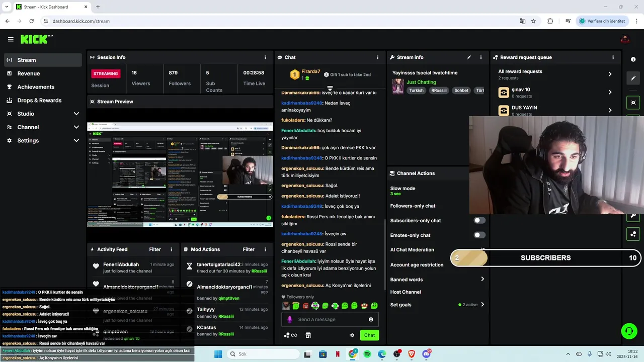Click username ergenekon_solcusu in Activity Feed
The height and width of the screenshot is (362, 644).
pos(125,311)
